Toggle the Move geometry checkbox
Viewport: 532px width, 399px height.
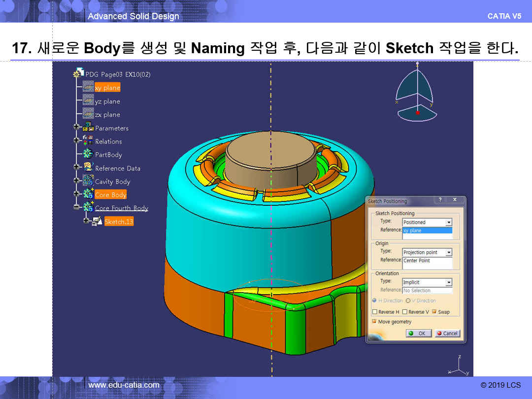point(375,322)
